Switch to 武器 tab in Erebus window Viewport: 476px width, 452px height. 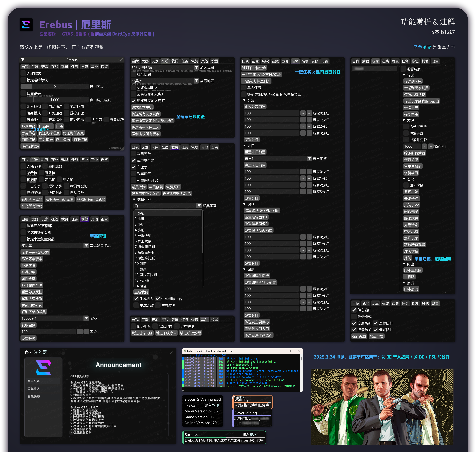pos(35,67)
